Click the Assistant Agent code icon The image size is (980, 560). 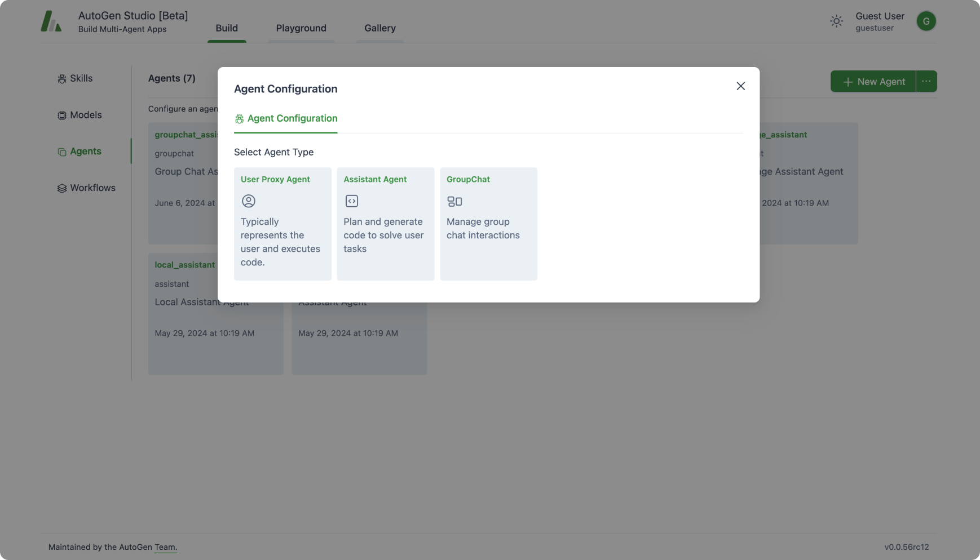point(352,201)
